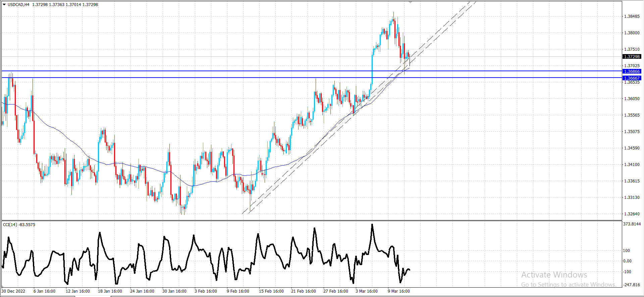The image size is (644, 297).
Task: Click the 1.34590 price axis label
Action: pyautogui.click(x=632, y=148)
